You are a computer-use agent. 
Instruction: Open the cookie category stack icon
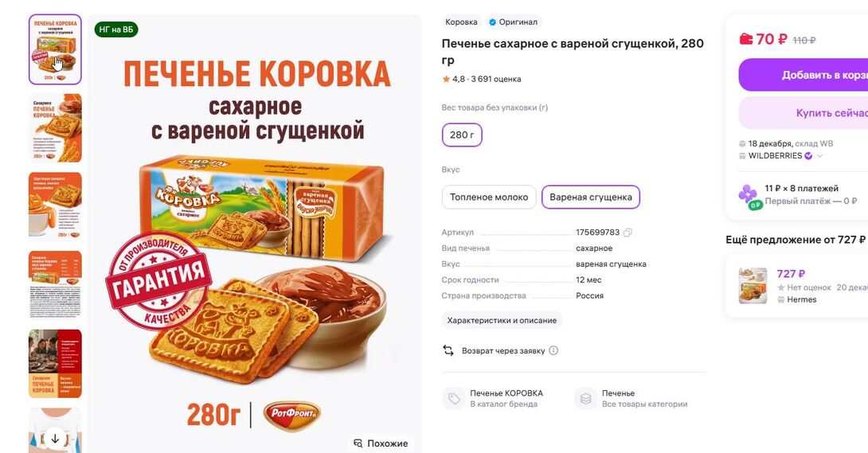585,399
